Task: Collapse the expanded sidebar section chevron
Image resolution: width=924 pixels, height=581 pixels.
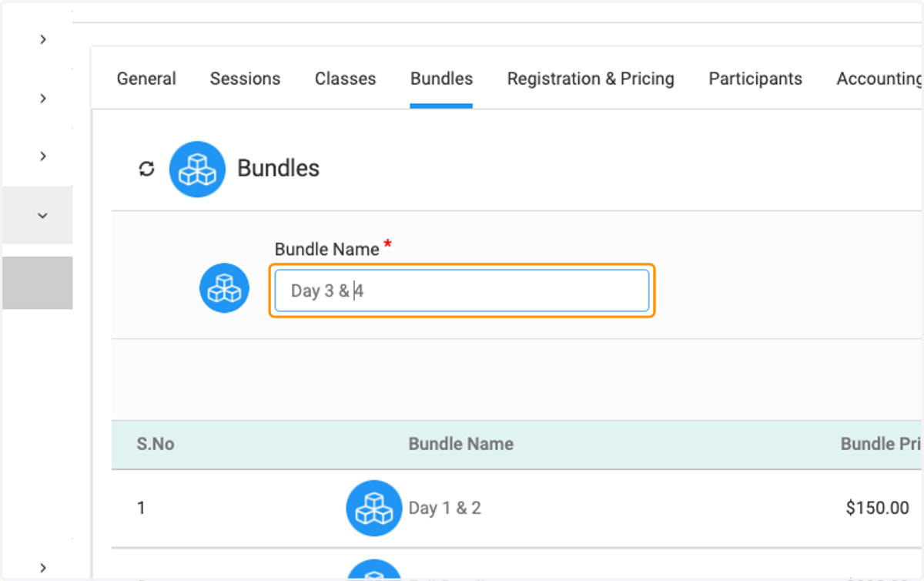Action: [43, 216]
